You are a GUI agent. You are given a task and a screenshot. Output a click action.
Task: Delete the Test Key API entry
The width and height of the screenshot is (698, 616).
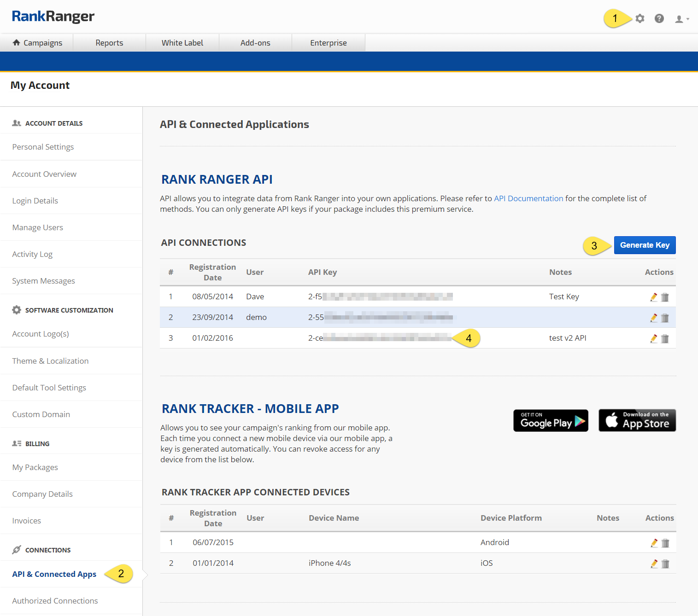pyautogui.click(x=665, y=297)
